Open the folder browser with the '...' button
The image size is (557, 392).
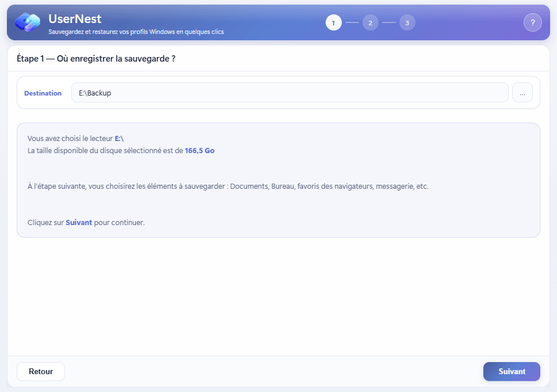click(x=522, y=92)
